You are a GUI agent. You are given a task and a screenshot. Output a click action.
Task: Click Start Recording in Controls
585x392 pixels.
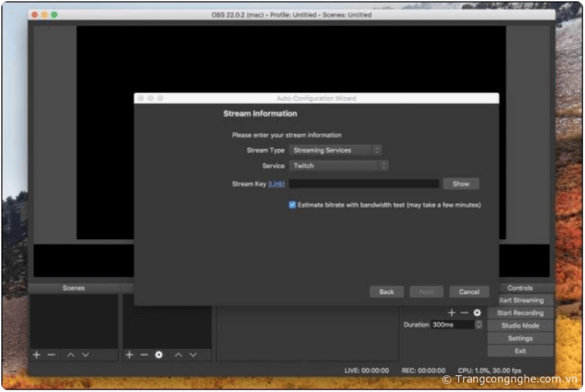pyautogui.click(x=520, y=313)
